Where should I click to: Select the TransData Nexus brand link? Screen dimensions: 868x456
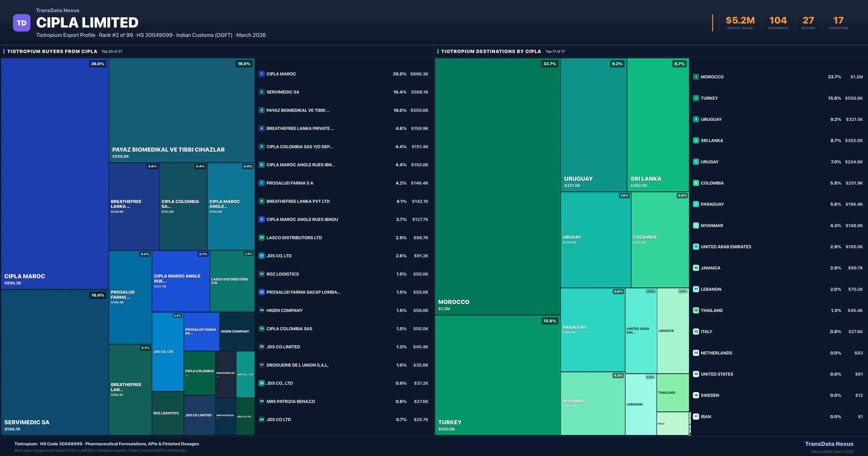[57, 10]
